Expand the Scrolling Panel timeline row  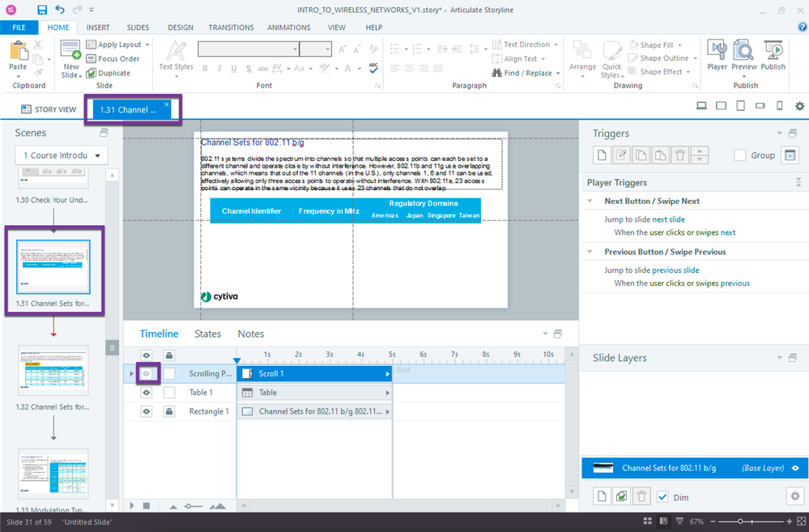coord(131,374)
